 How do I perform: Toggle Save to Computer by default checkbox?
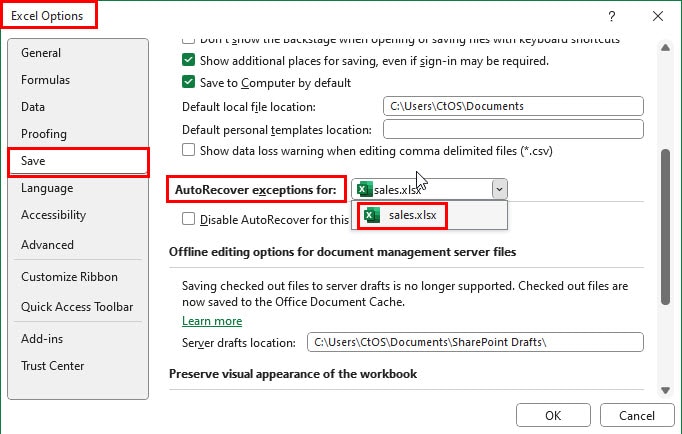point(188,82)
